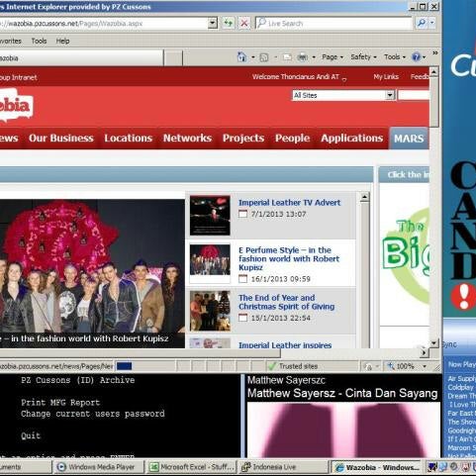Switch to Indonesia Live taskbar button
The image size is (476, 476).
pos(284,467)
